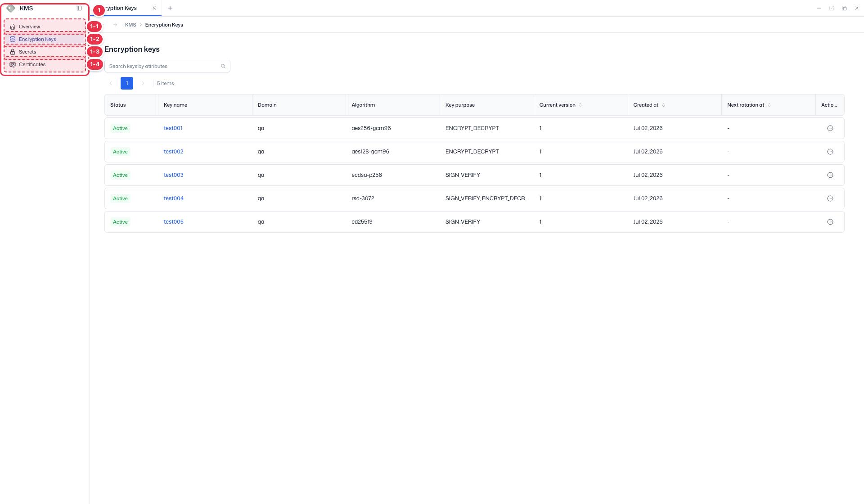
Task: Open Secrets in the sidebar
Action: tap(45, 52)
